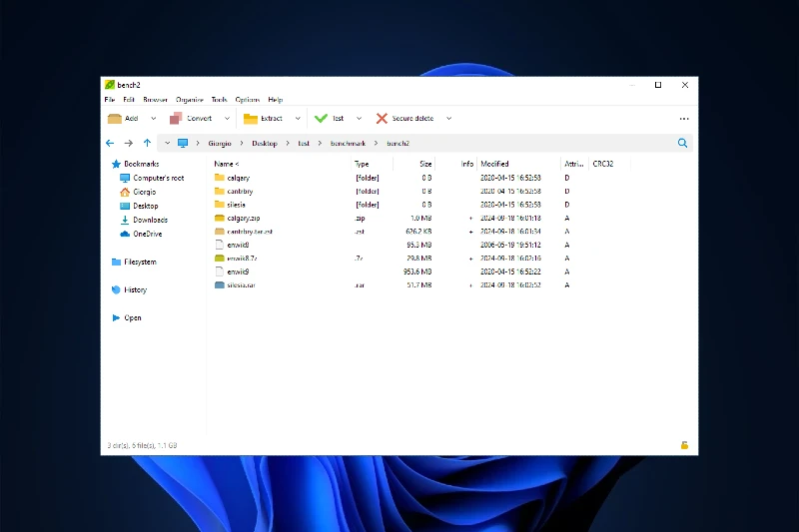Click Desktop in the breadcrumb path
The image size is (799, 532).
click(x=265, y=144)
